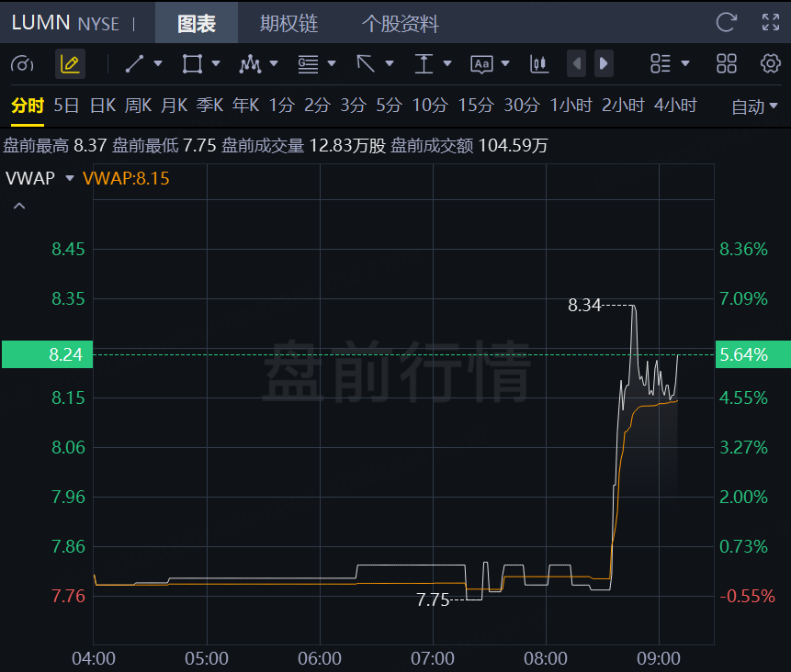Switch to the 个股资料 tab
This screenshot has width=791, height=672.
[x=400, y=23]
